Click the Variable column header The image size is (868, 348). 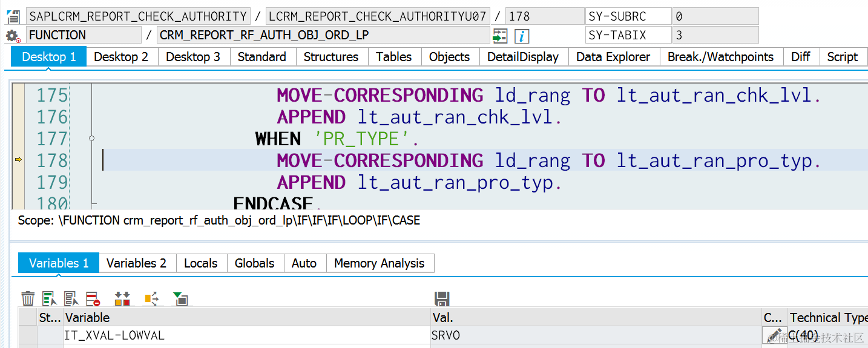(247, 318)
